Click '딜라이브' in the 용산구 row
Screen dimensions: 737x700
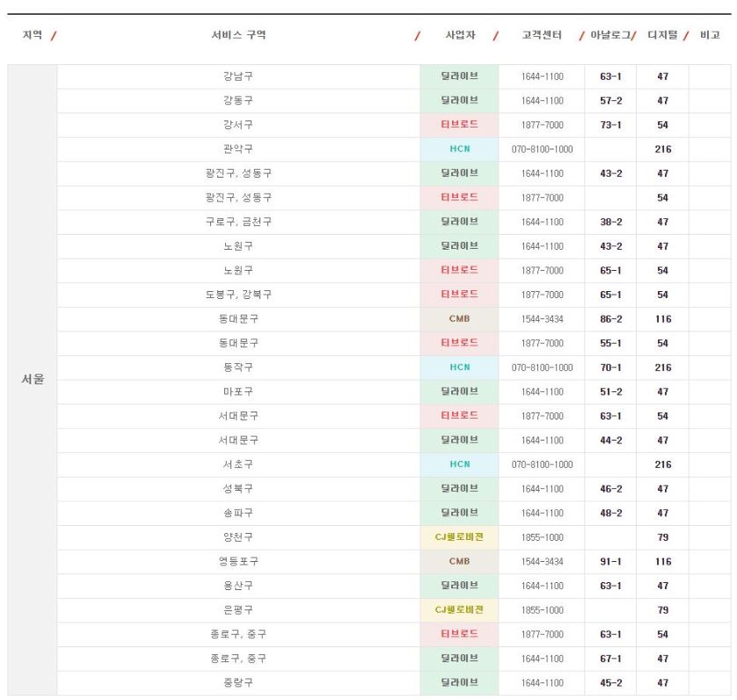click(x=459, y=586)
